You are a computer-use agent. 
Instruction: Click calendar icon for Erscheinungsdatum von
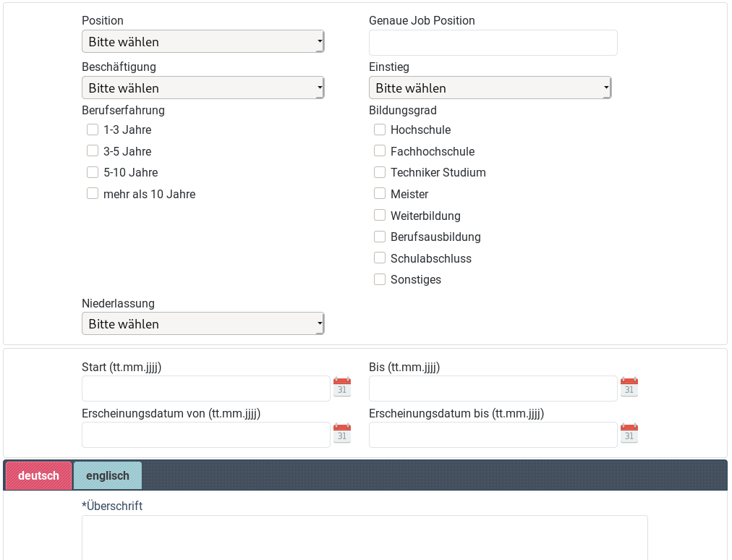pyautogui.click(x=342, y=433)
